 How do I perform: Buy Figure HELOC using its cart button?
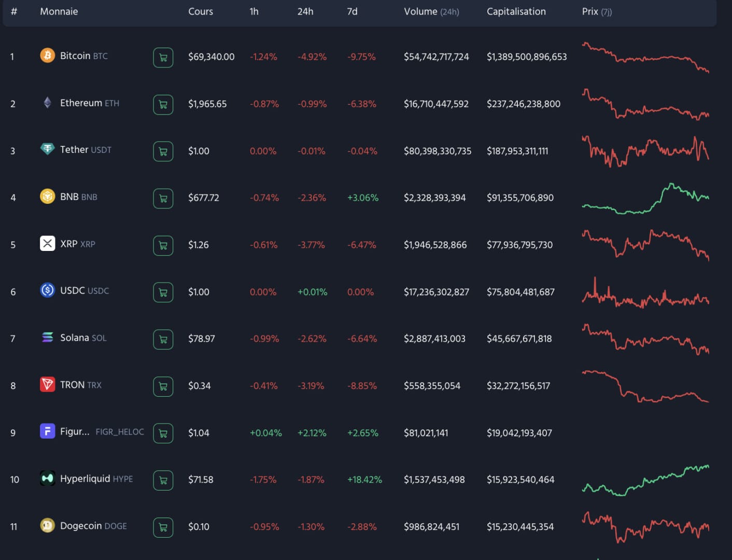163,433
